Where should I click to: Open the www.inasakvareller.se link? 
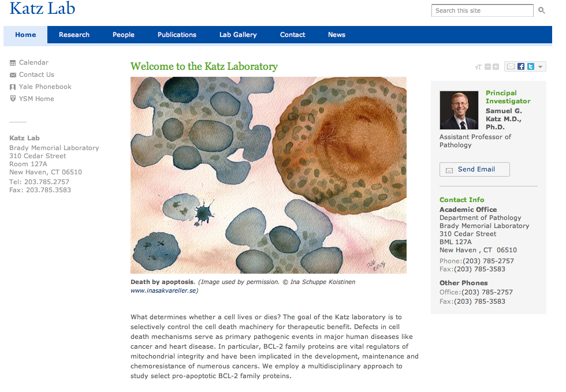163,290
